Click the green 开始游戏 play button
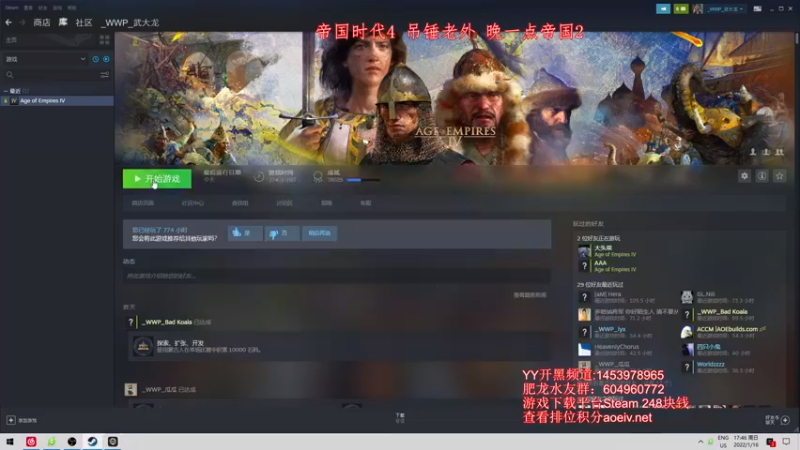Viewport: 800px width, 450px height. 157,179
